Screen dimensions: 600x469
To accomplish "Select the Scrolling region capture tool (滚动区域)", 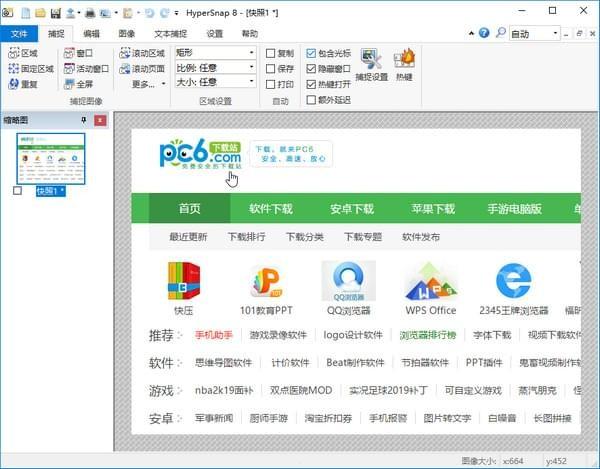I will [x=142, y=53].
